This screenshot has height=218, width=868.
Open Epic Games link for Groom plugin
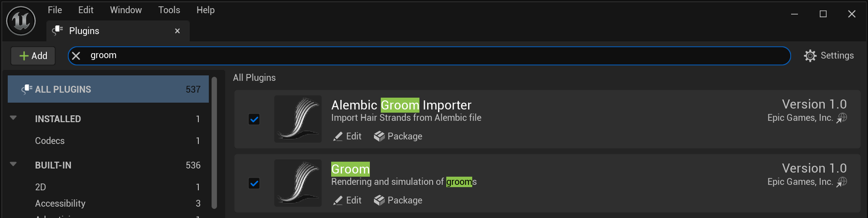pos(842,182)
